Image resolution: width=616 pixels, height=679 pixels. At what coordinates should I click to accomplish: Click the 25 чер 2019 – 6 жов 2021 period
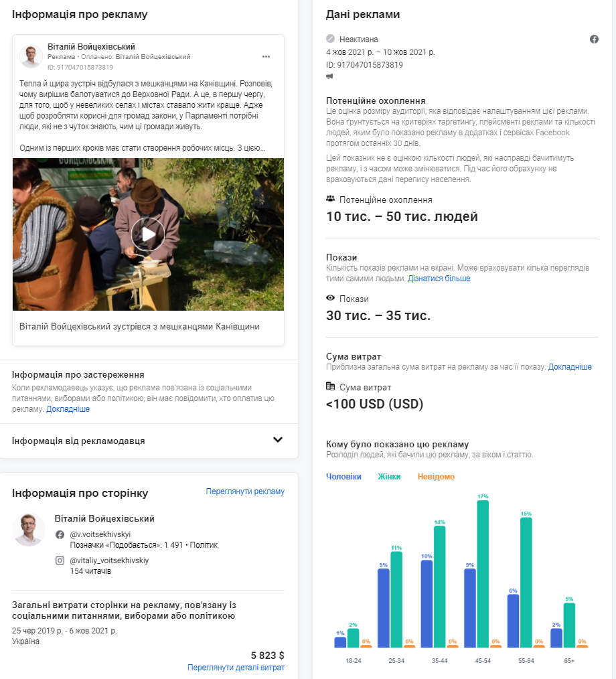click(64, 631)
